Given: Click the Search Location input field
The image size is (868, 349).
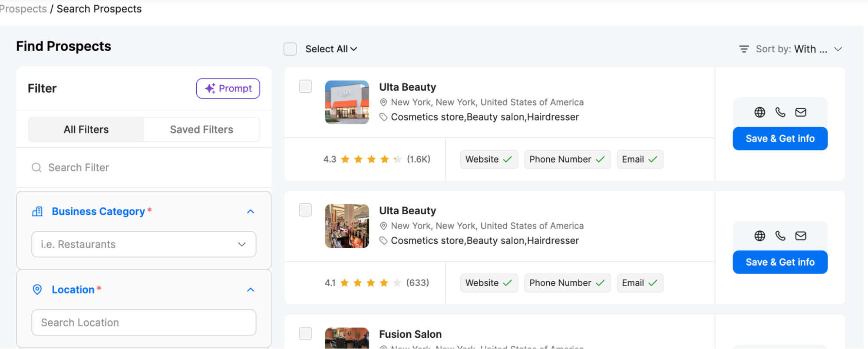Looking at the screenshot, I should tap(144, 322).
